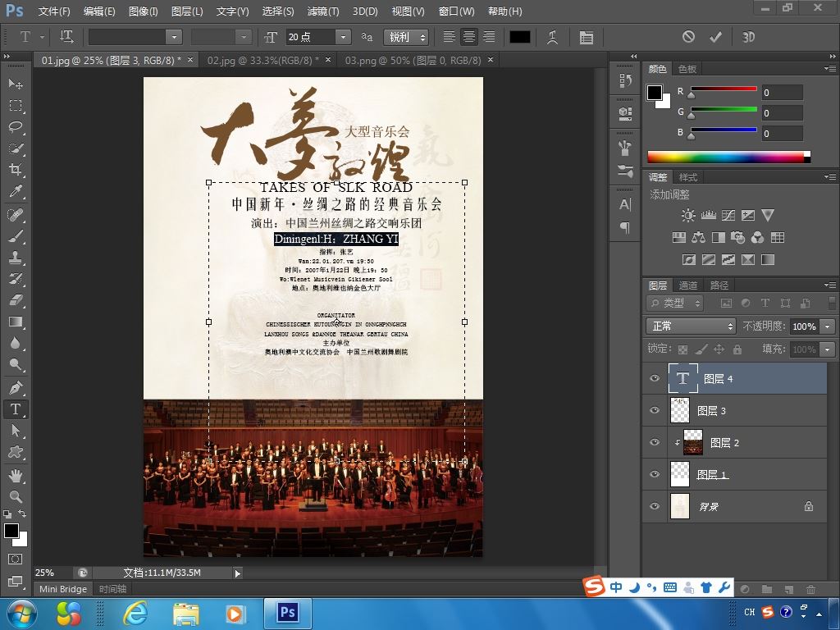This screenshot has width=840, height=630.
Task: Open layer filter 类型 dropdown
Action: 674,304
